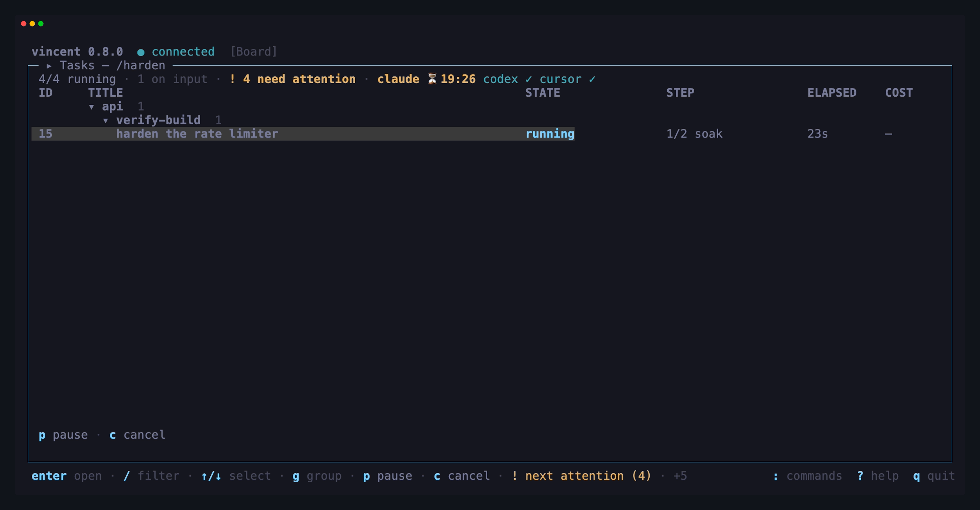Click 'p pause' in the bottom bar
This screenshot has width=980, height=510.
pos(388,476)
